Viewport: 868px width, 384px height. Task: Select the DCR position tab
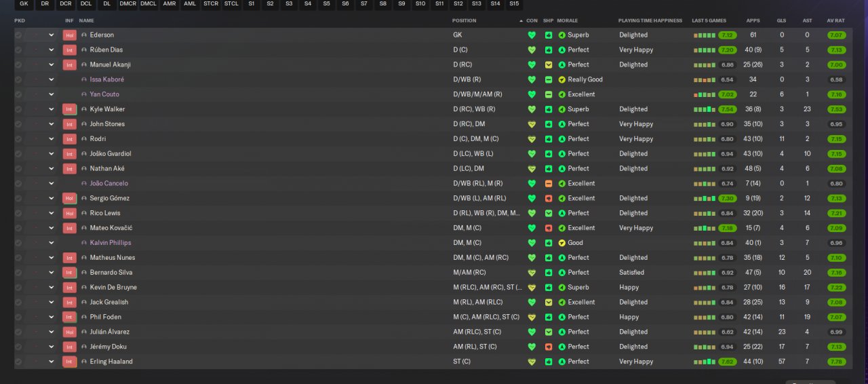[66, 4]
